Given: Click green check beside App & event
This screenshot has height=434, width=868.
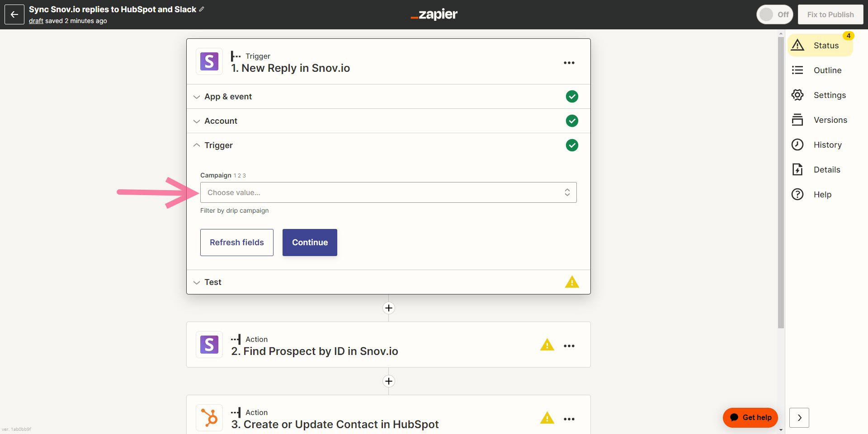Looking at the screenshot, I should click(x=572, y=97).
